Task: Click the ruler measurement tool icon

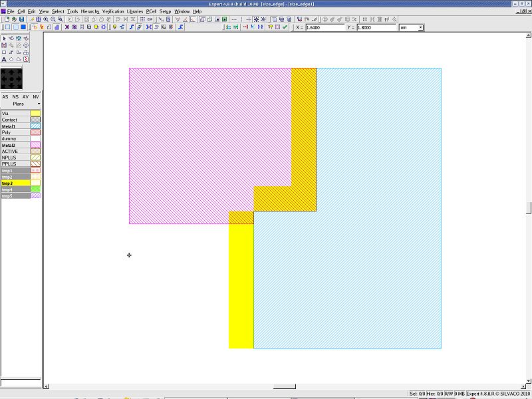Action: 194,19
